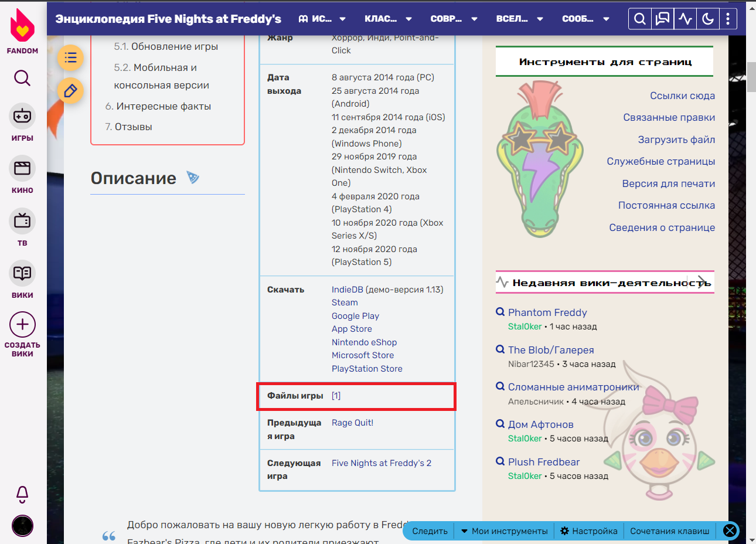Open the recent activity icon in header
The image size is (756, 544).
point(685,19)
